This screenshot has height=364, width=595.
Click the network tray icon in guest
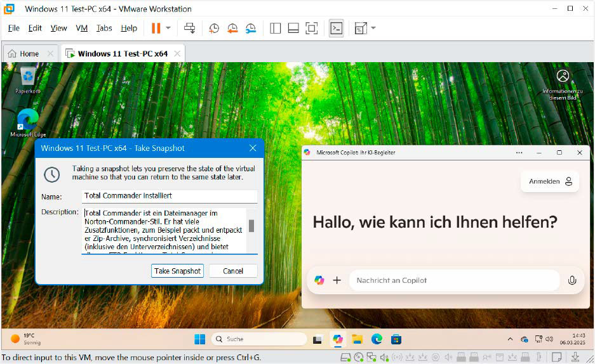(x=538, y=339)
